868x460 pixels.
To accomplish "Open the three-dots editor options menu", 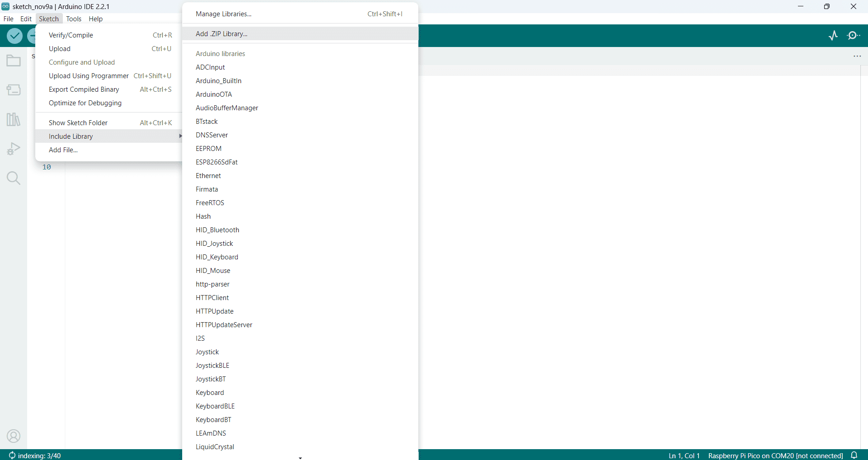I will [x=857, y=56].
